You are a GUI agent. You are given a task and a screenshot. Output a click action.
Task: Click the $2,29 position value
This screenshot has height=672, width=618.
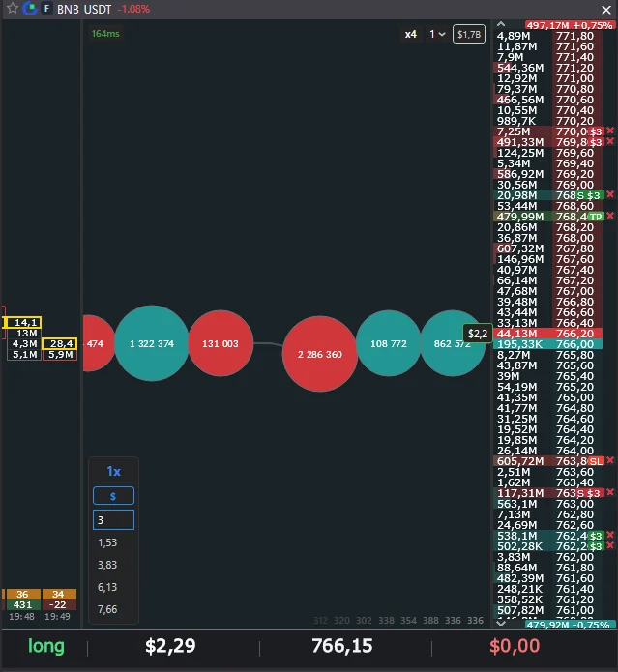tap(170, 646)
